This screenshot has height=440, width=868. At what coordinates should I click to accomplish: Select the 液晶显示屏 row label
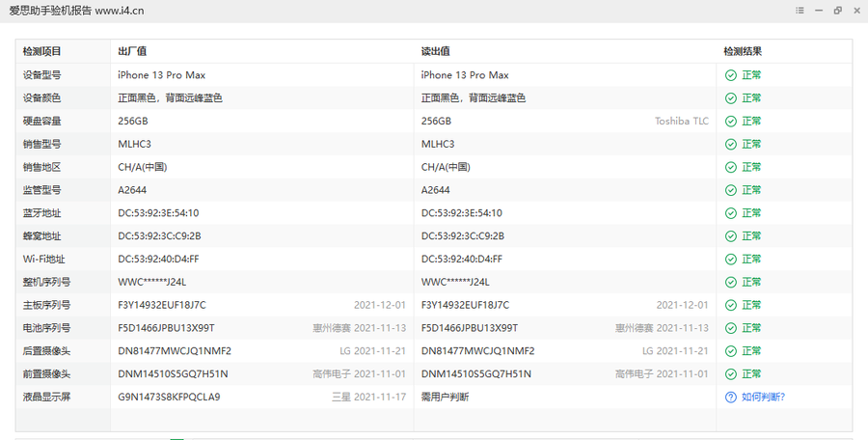(x=46, y=397)
